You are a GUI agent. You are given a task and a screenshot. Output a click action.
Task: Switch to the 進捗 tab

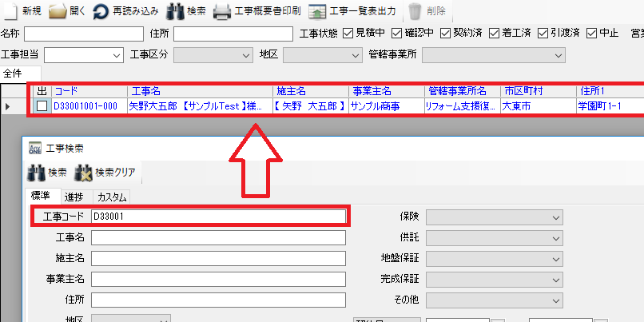coord(73,197)
